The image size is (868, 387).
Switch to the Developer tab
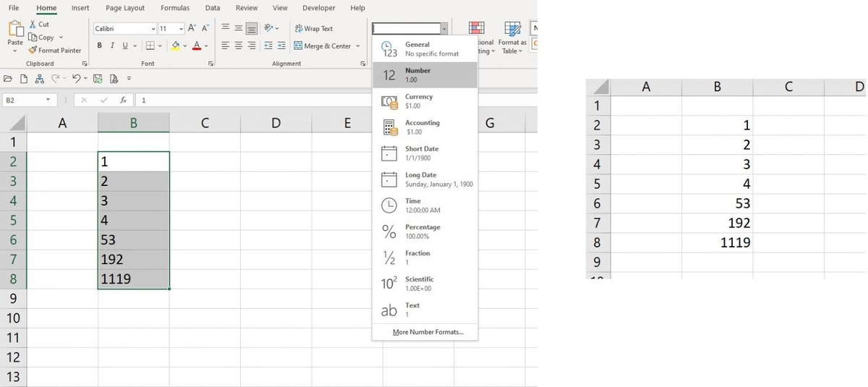coord(318,8)
